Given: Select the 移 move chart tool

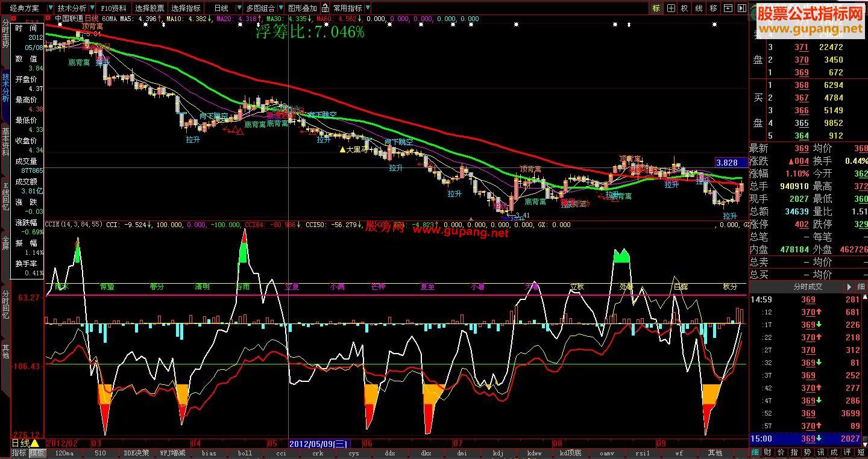Looking at the screenshot, I should tap(714, 8).
